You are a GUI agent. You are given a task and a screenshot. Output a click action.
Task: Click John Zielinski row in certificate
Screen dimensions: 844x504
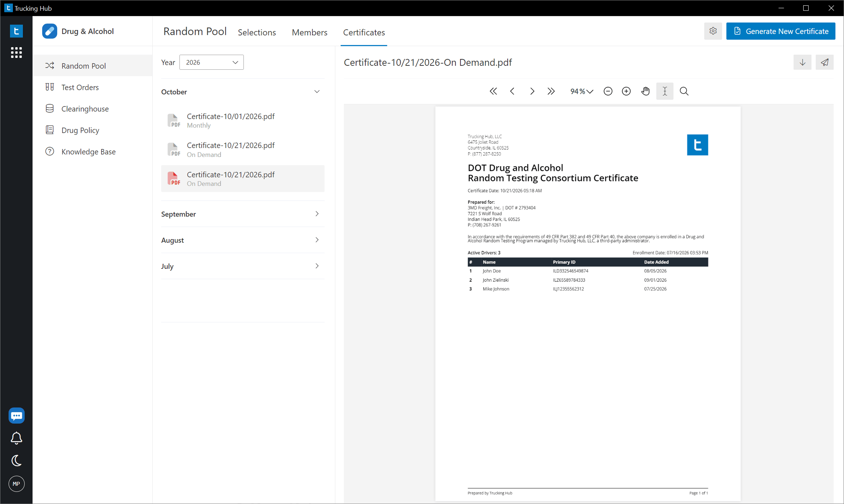click(x=588, y=280)
